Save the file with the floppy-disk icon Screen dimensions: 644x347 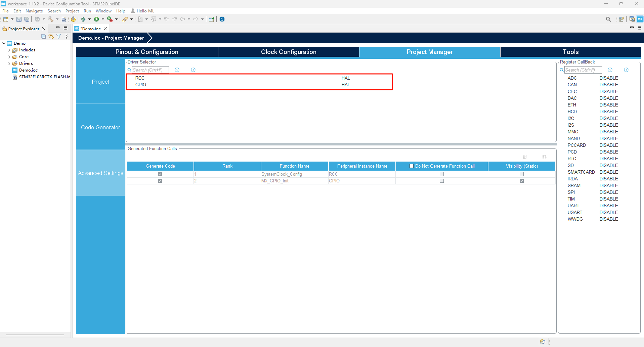19,19
